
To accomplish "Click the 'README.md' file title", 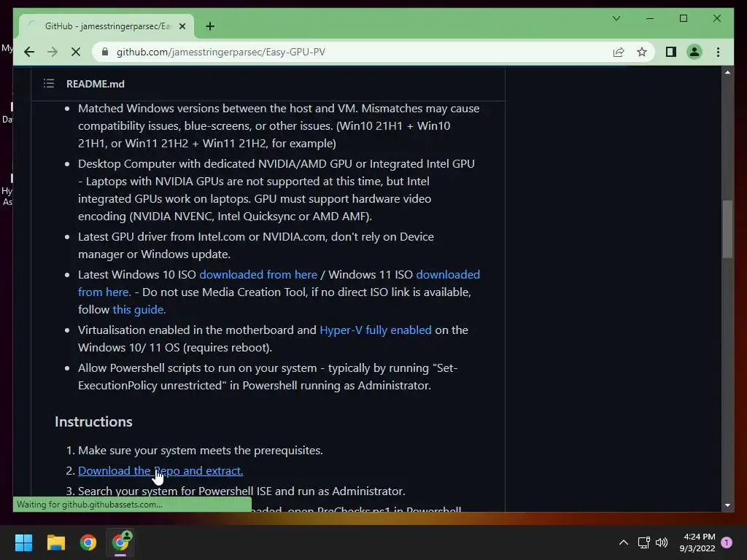I will pos(96,84).
